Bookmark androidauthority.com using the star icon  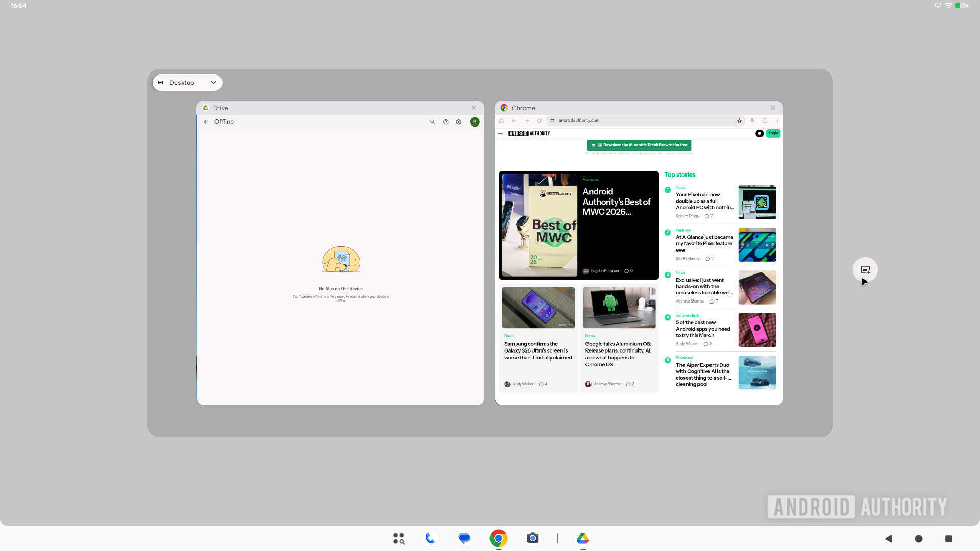coord(740,120)
